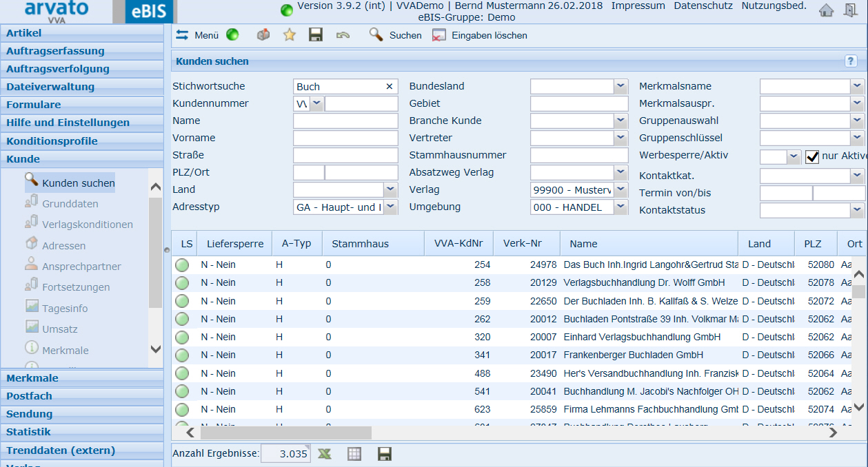Clear the Stichwortsuche field with the X

389,87
